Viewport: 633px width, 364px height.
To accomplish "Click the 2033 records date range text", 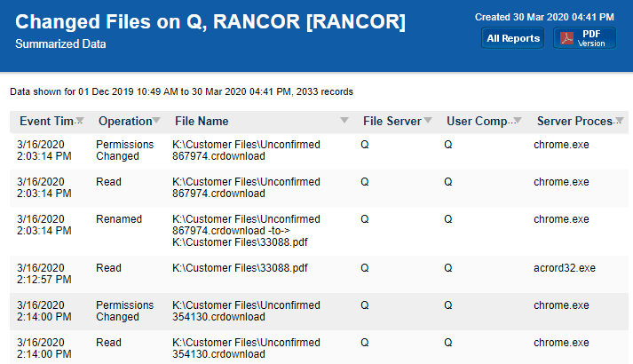I will tap(181, 91).
